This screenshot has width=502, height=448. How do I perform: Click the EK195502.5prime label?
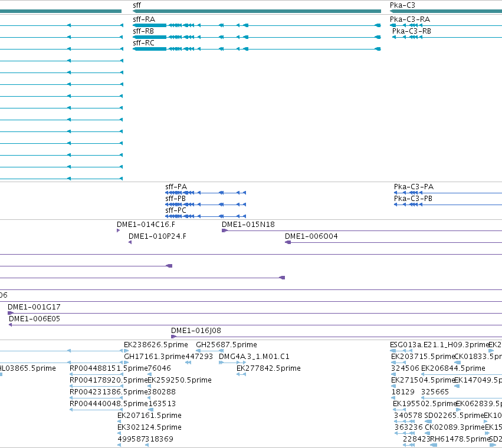click(425, 404)
